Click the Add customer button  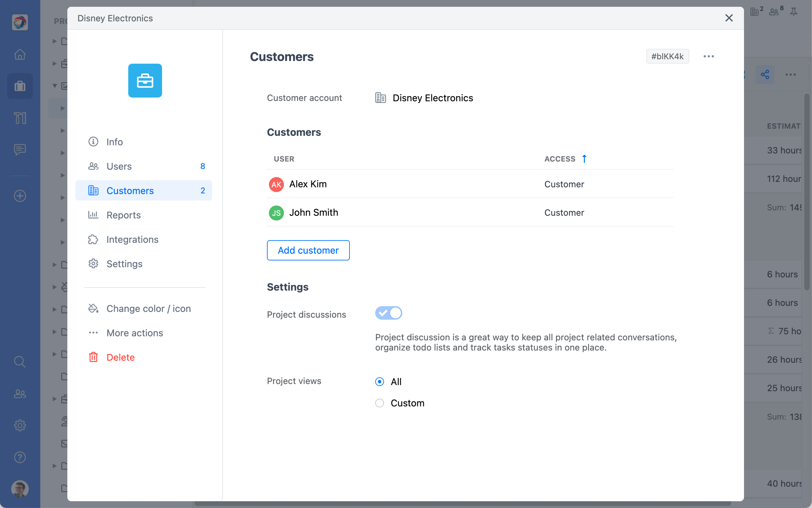[308, 250]
